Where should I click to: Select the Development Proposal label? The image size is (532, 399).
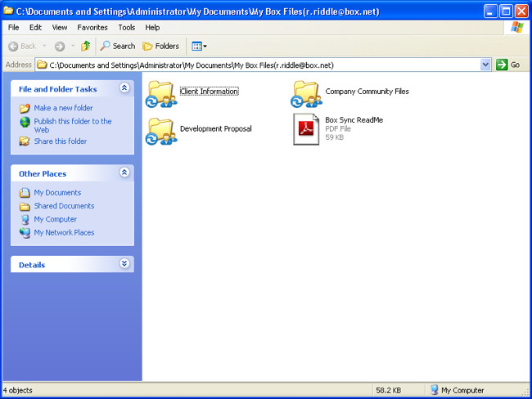click(216, 128)
